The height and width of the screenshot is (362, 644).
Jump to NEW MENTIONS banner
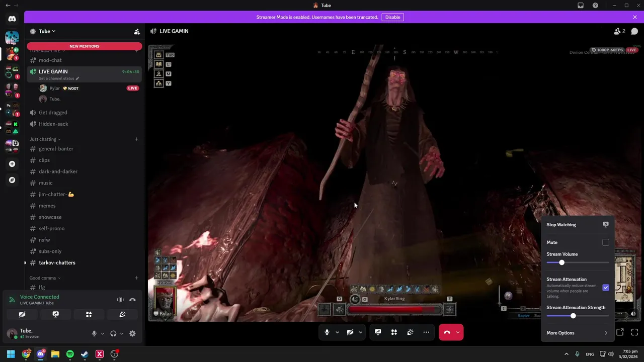[x=85, y=46]
